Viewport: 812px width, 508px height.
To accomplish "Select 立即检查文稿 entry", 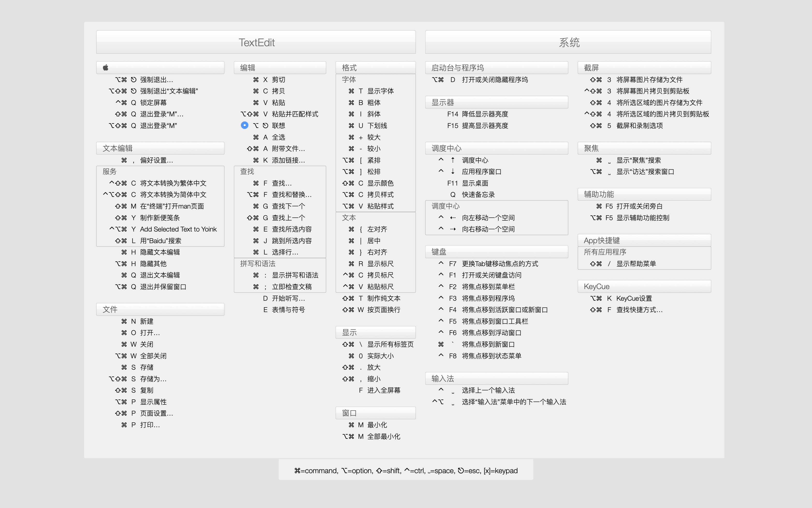I will [283, 287].
